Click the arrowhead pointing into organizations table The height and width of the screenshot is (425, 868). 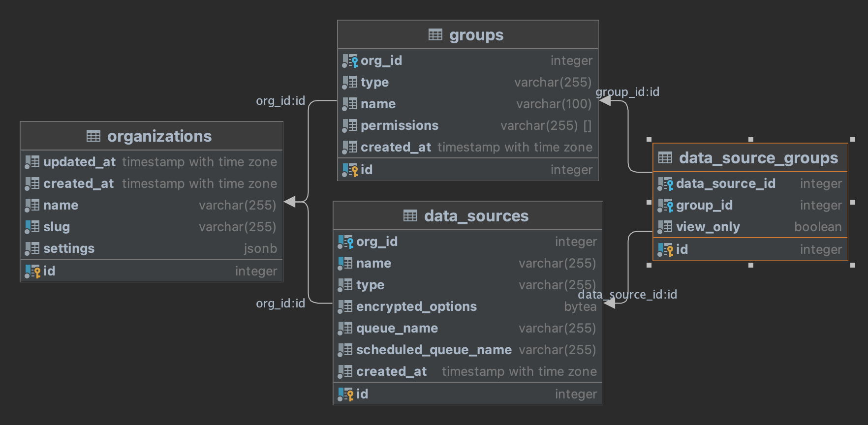tap(290, 202)
